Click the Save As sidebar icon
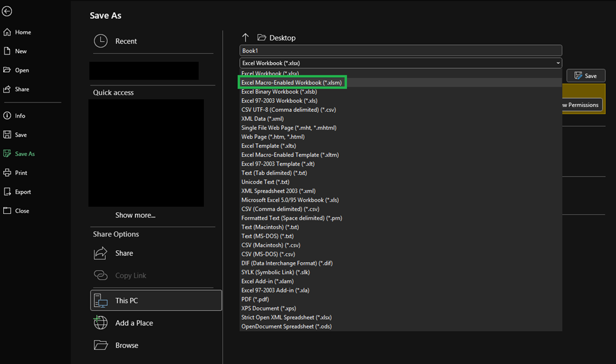This screenshot has width=616, height=364. (7, 154)
